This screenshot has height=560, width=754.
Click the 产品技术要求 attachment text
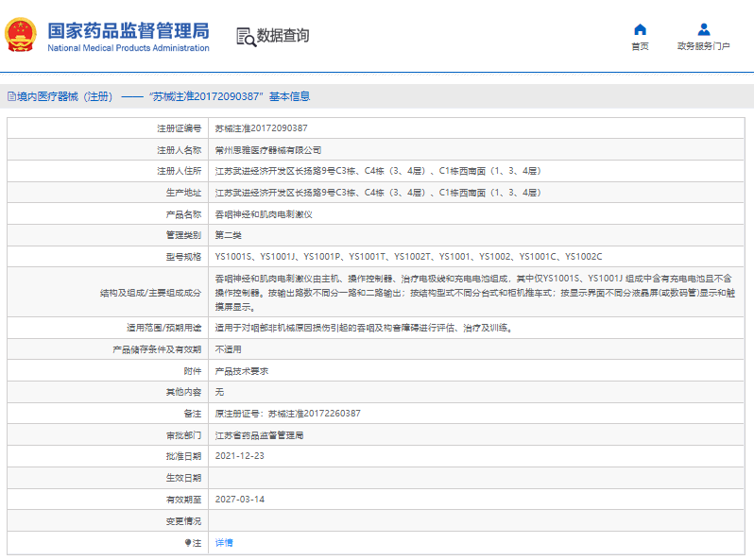(x=241, y=371)
